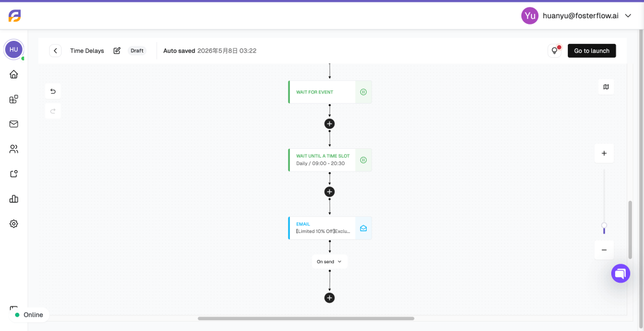The width and height of the screenshot is (644, 331).
Task: Open the settings gear sidebar icon
Action: 14,224
